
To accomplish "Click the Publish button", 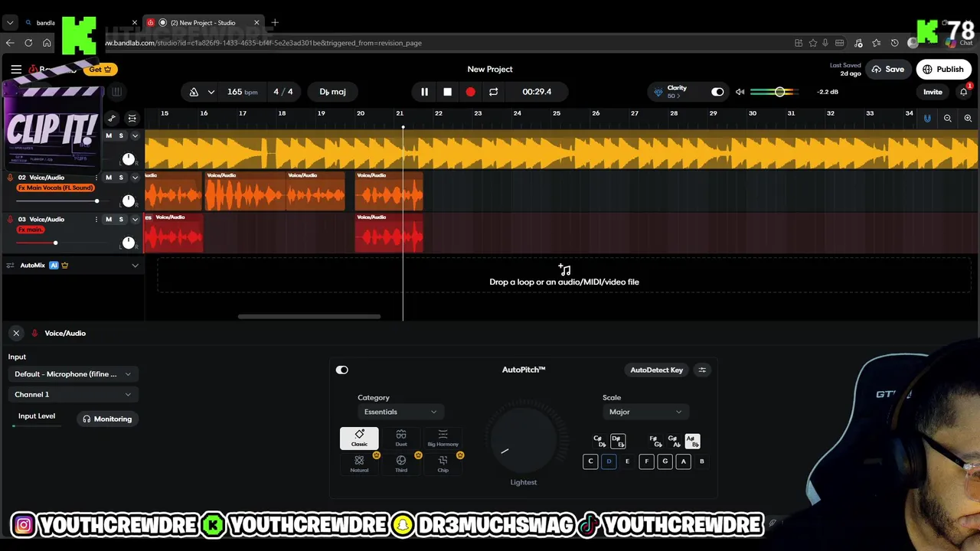I will click(943, 69).
